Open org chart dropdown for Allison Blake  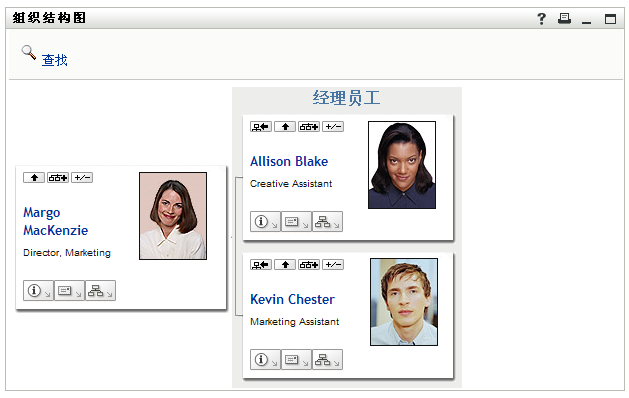click(327, 221)
